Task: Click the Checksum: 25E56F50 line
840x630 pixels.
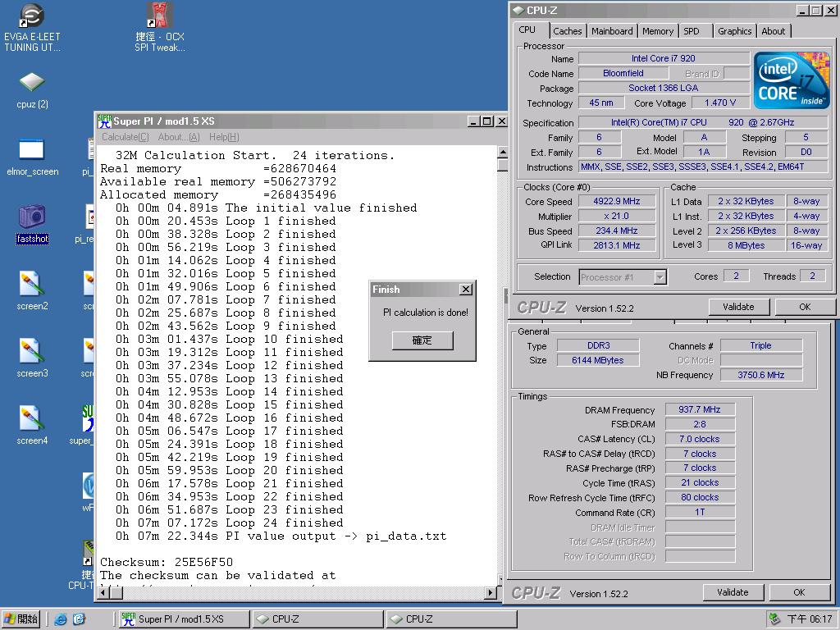Action: (x=167, y=563)
